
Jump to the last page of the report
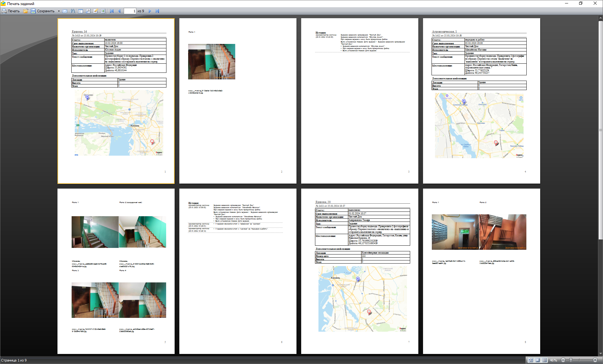(157, 11)
